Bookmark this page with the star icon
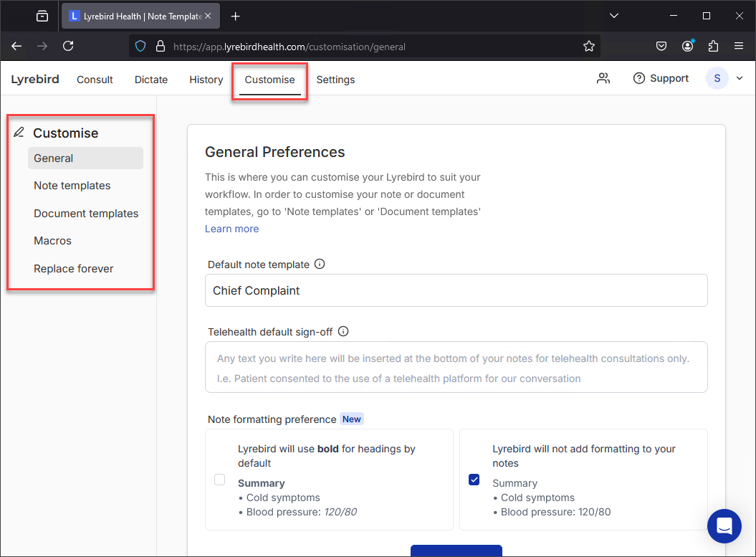Screen dimensions: 756x557 (589, 47)
